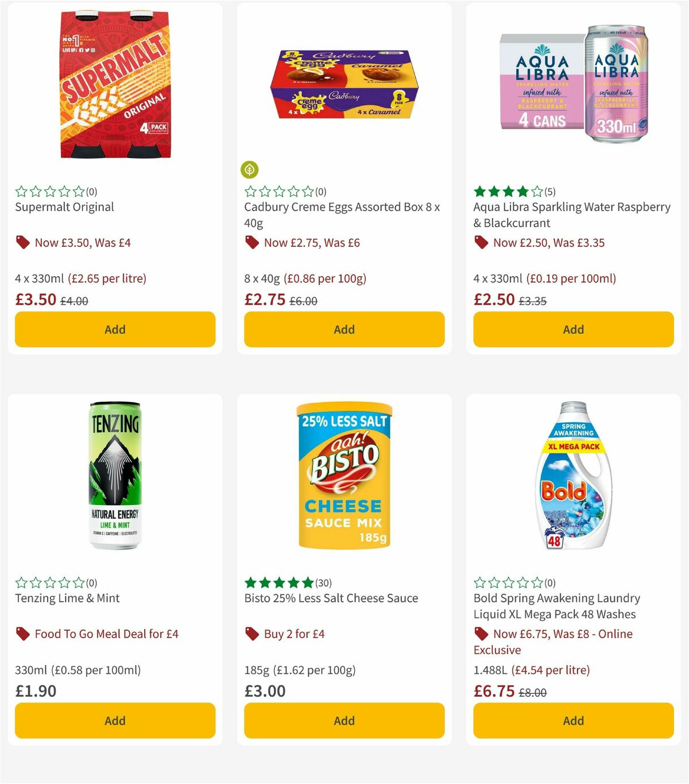Click the Bold XL Mega Pack bottle image
Screen dimensions: 689x784
coord(572,482)
